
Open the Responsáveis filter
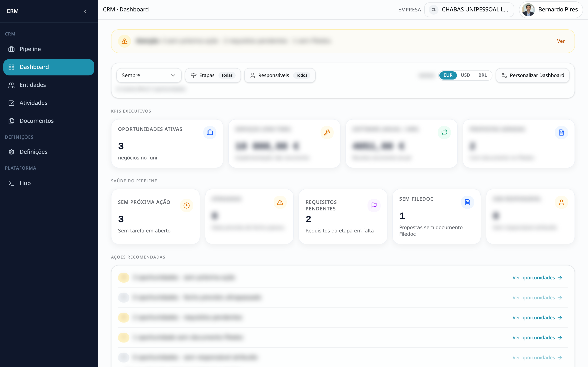[280, 75]
